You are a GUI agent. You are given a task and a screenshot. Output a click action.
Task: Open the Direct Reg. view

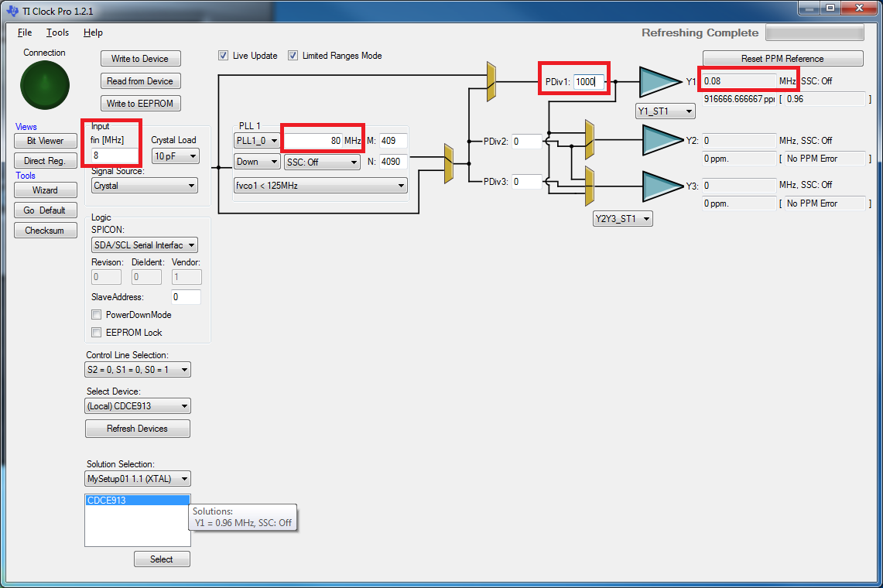pos(46,160)
